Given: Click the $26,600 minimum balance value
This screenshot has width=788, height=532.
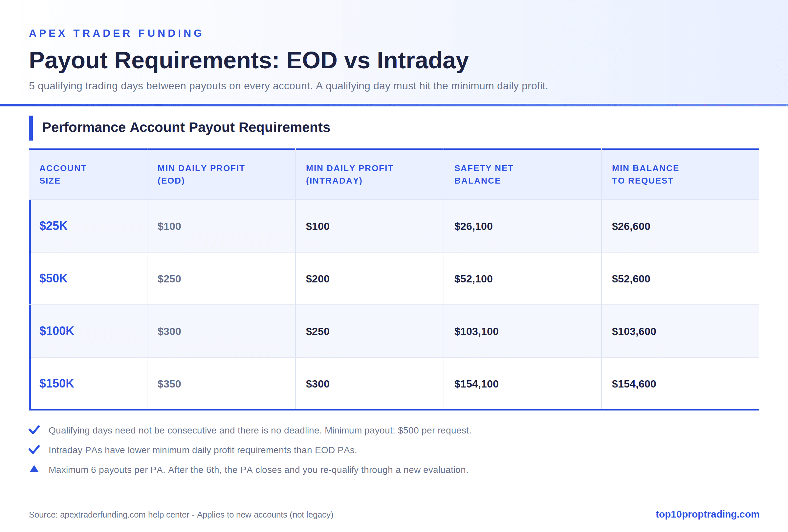Looking at the screenshot, I should click(631, 226).
